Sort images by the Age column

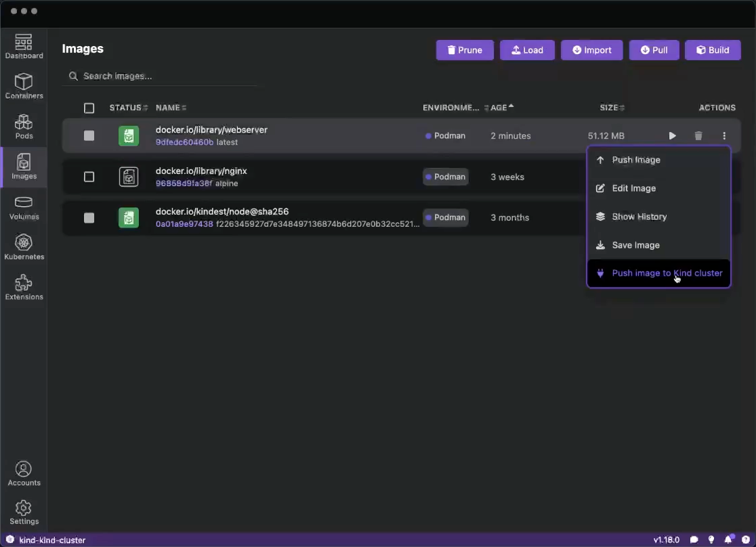point(499,108)
